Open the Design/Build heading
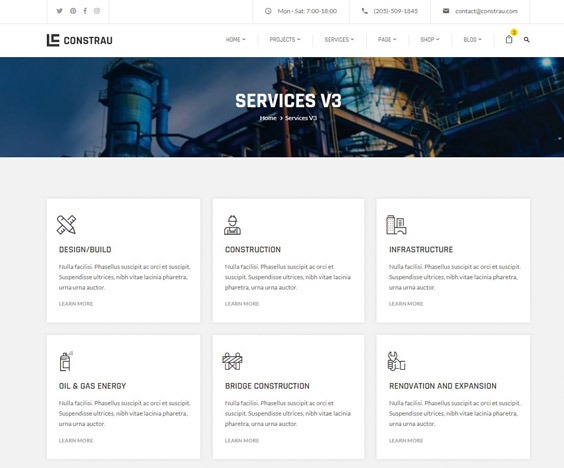The image size is (564, 468). 85,249
